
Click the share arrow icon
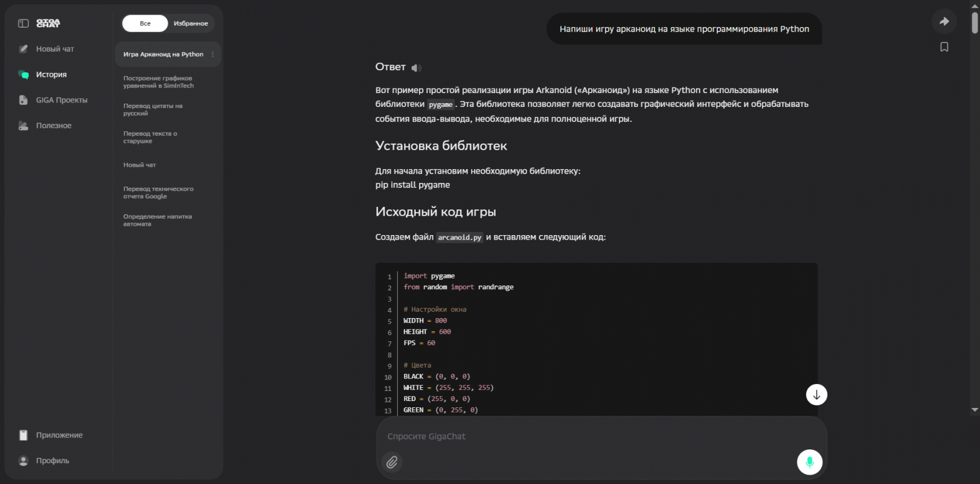(944, 21)
